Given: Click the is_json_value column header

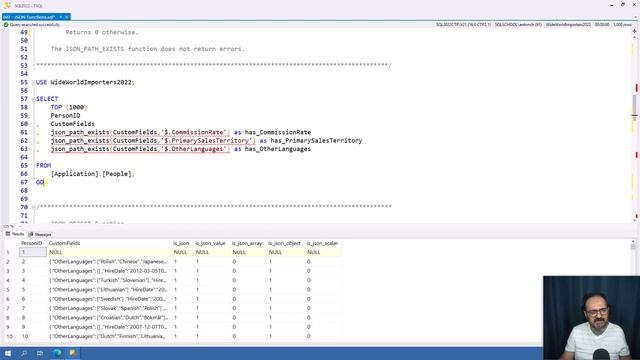Looking at the screenshot, I should [x=210, y=243].
